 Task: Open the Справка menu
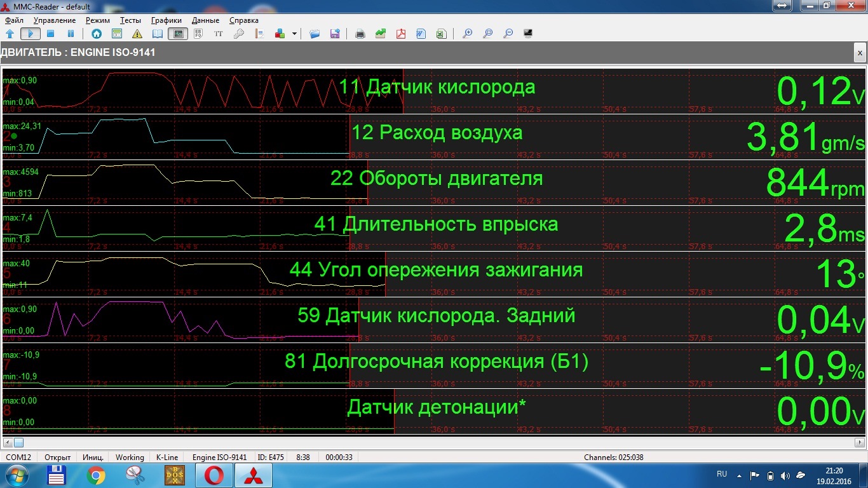tap(244, 20)
